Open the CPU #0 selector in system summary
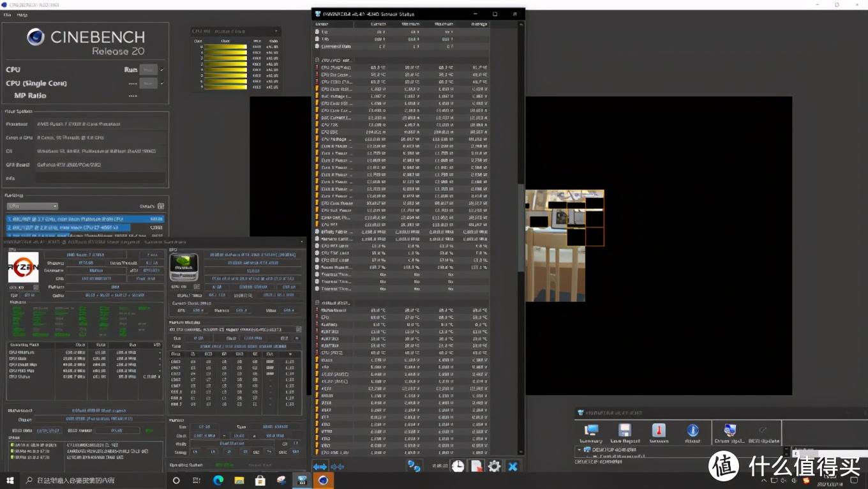Screen dimensions: 868x489 point(24,288)
